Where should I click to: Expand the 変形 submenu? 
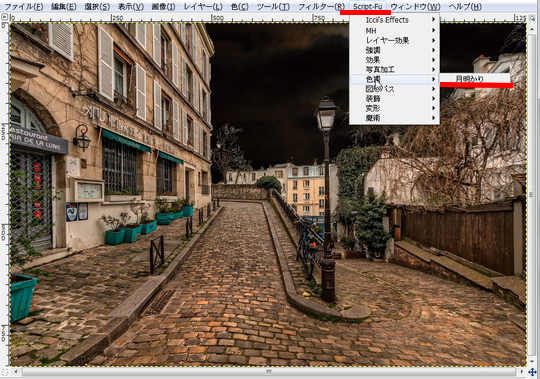click(394, 108)
